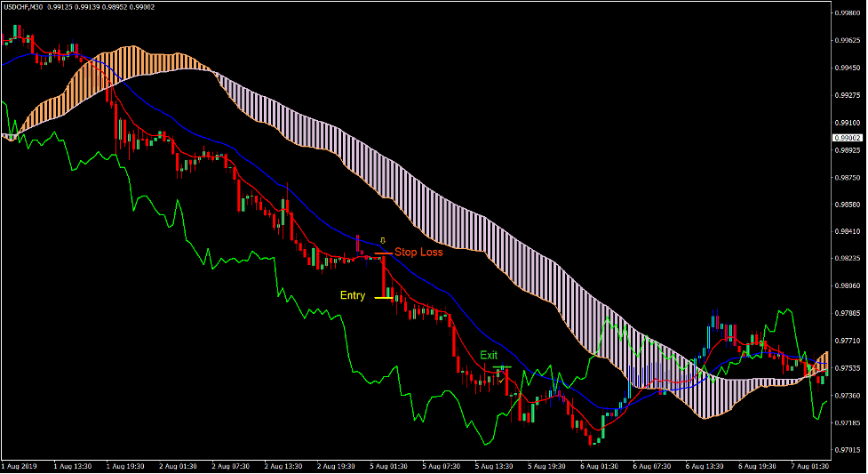
Task: Click the 0.97885 price axis label
Action: (847, 313)
